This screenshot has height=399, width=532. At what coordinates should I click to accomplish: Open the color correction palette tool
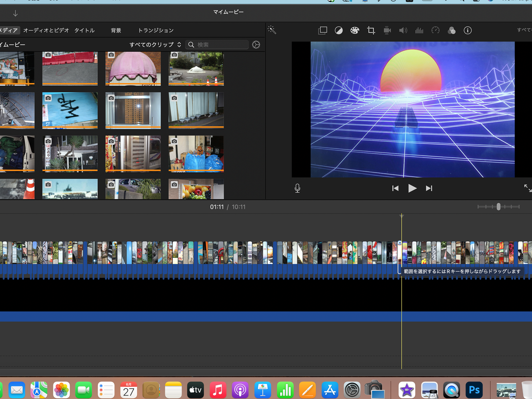(355, 30)
